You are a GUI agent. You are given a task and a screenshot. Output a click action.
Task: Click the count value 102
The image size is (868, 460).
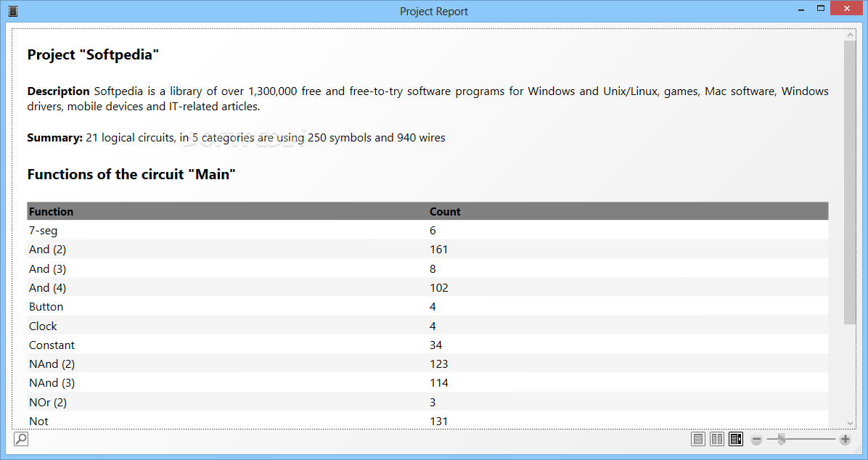pyautogui.click(x=439, y=287)
